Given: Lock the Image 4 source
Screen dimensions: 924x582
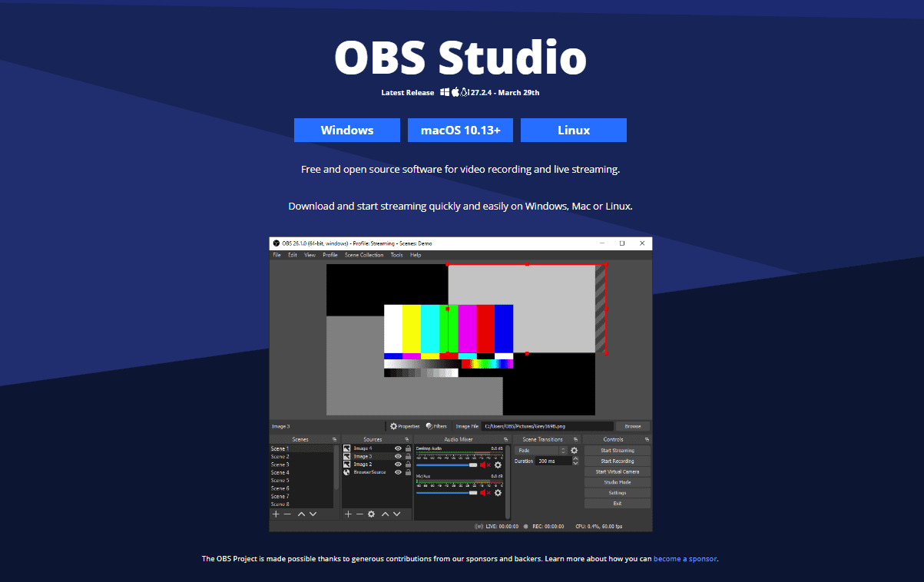Looking at the screenshot, I should (x=406, y=449).
